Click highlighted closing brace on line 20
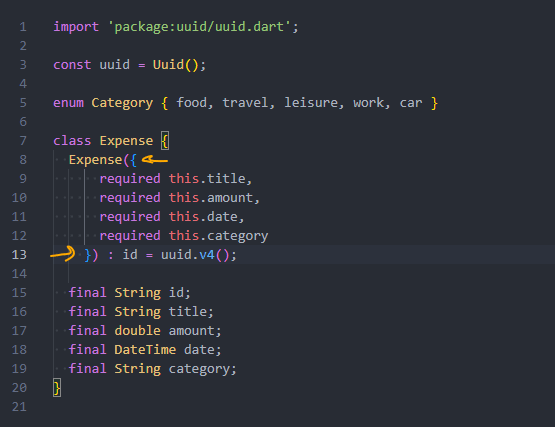The image size is (555, 427). 57,388
